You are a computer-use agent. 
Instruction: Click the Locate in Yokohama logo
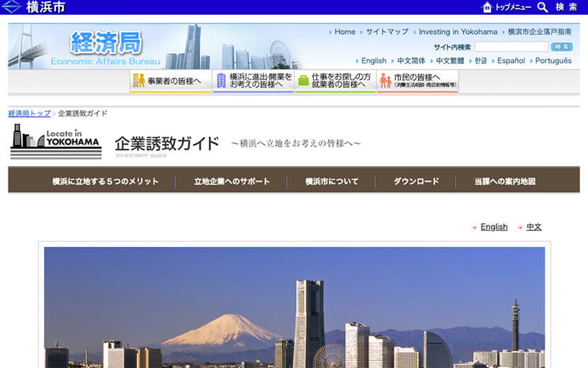click(56, 141)
